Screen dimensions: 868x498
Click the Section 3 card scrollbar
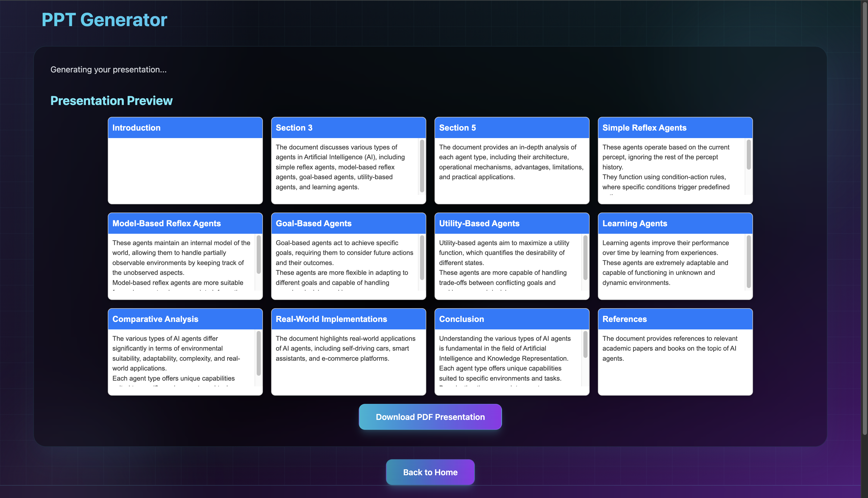(x=422, y=166)
